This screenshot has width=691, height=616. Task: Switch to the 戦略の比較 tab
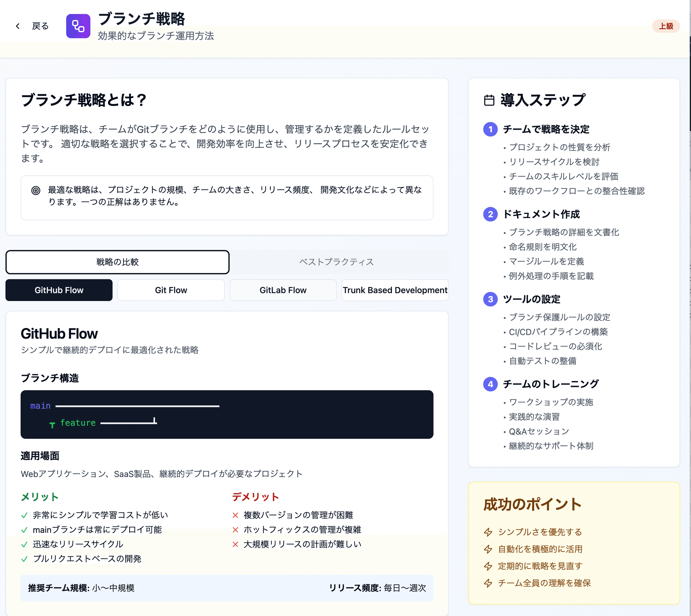pyautogui.click(x=117, y=262)
